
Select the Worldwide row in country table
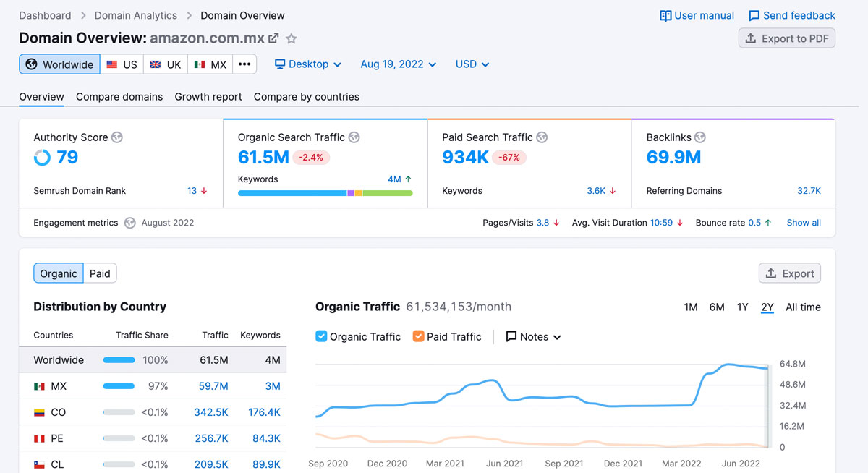point(153,360)
